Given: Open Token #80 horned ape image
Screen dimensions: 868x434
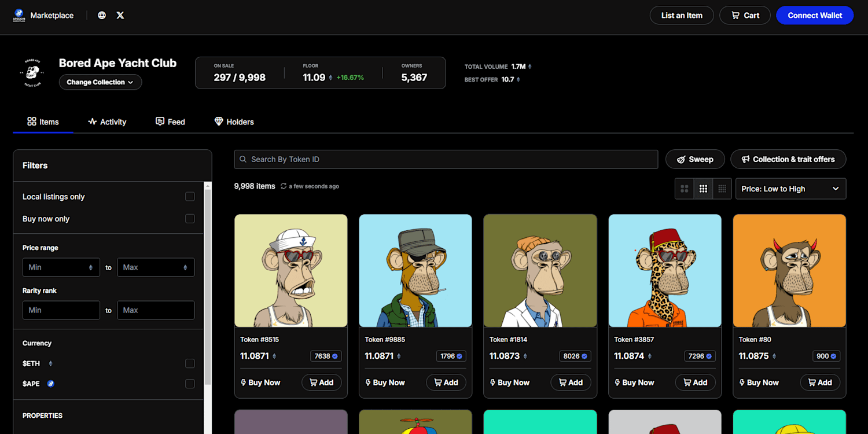Looking at the screenshot, I should [x=790, y=271].
